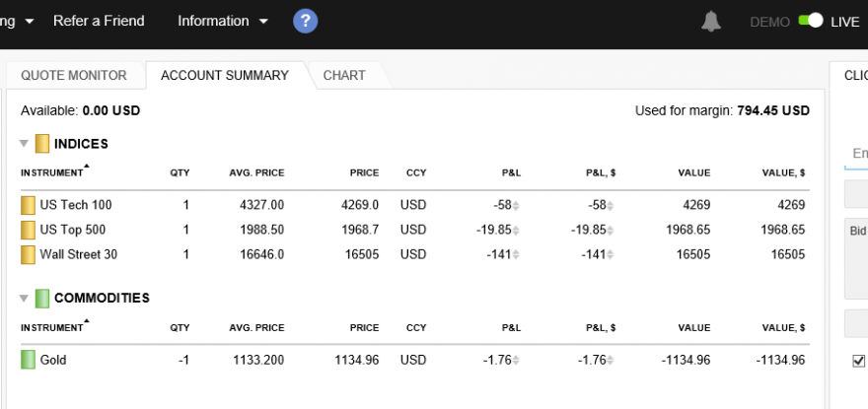
Task: Switch to the Chart tab
Action: click(344, 75)
